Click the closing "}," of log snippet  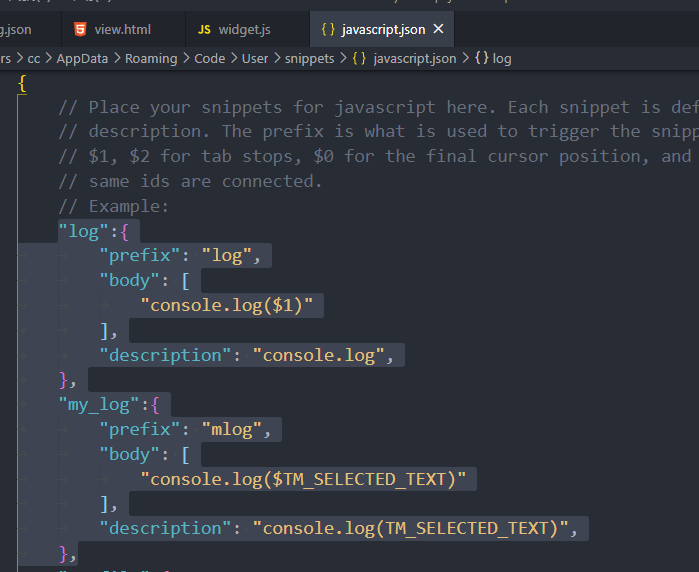68,380
